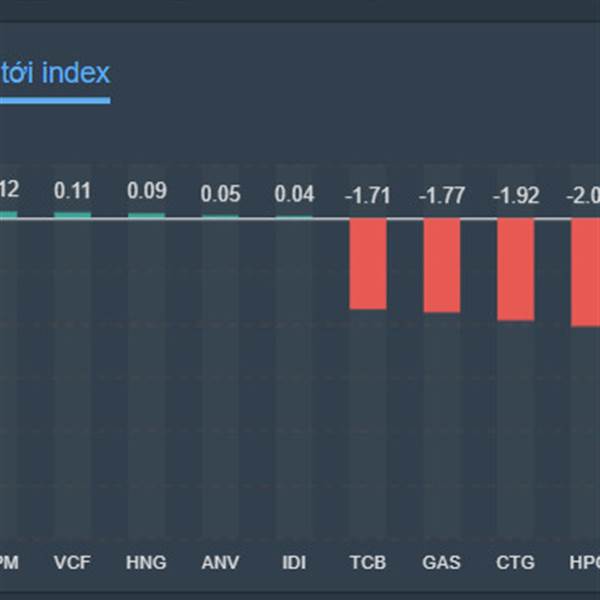Viewport: 600px width, 600px height.
Task: Click the red CTG bar
Action: click(x=515, y=269)
